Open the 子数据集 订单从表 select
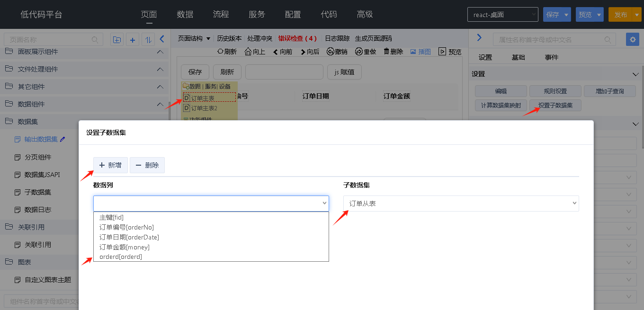 coord(461,203)
